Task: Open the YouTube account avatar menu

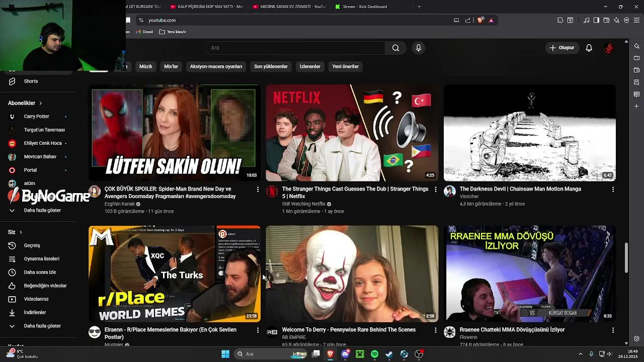Action: pos(608,48)
